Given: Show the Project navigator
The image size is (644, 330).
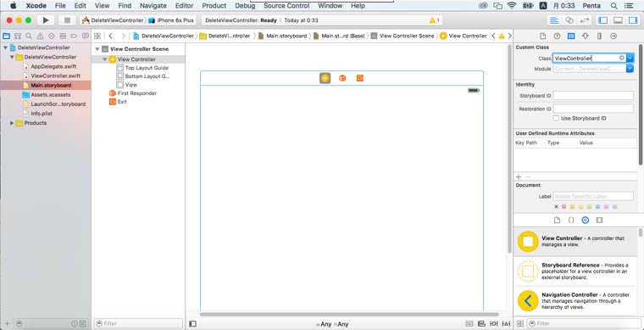Looking at the screenshot, I should click(6, 36).
